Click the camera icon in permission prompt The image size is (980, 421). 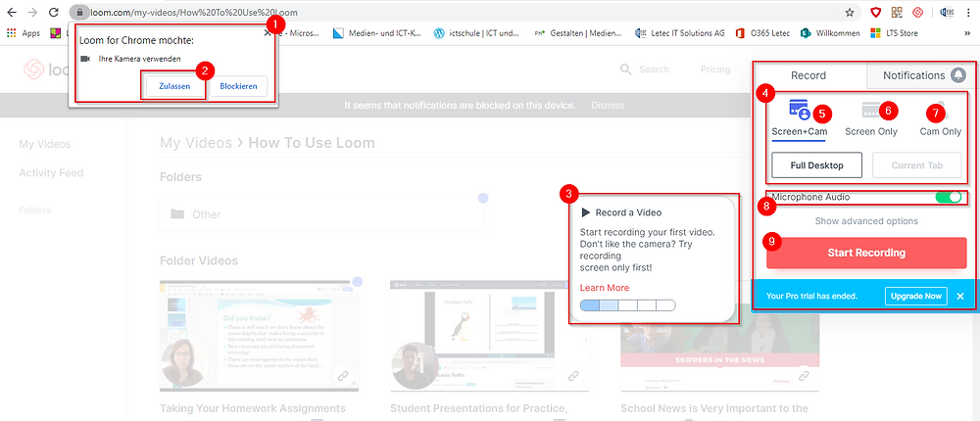point(85,59)
